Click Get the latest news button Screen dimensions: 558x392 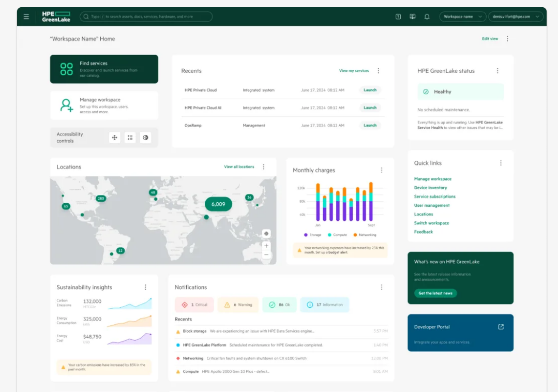pos(435,293)
